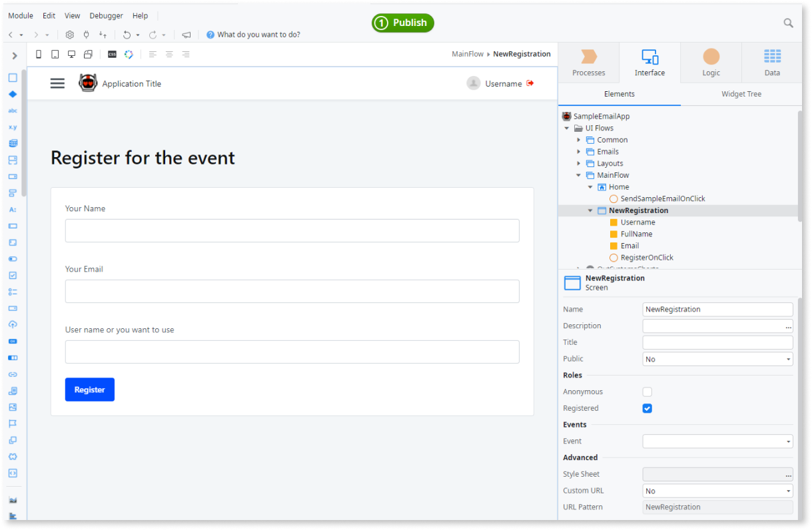Apply center text alignment
This screenshot has height=530, width=812.
pos(169,54)
